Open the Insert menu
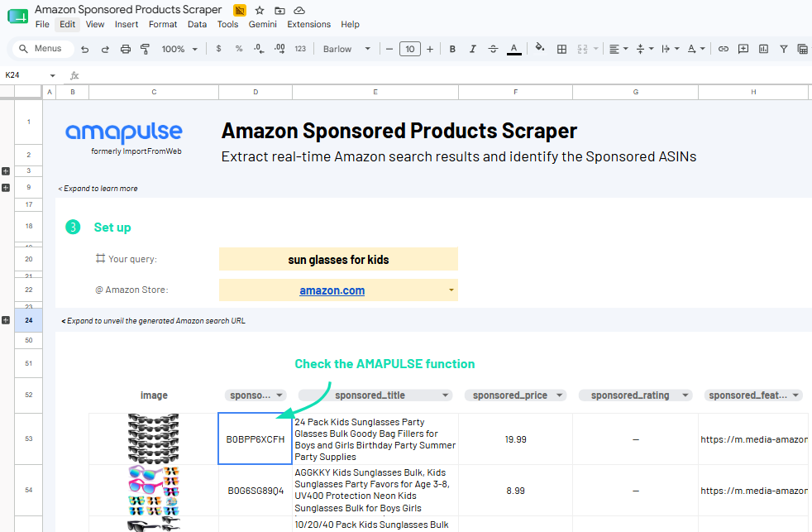Screen dimensions: 812x532 pyautogui.click(x=127, y=24)
